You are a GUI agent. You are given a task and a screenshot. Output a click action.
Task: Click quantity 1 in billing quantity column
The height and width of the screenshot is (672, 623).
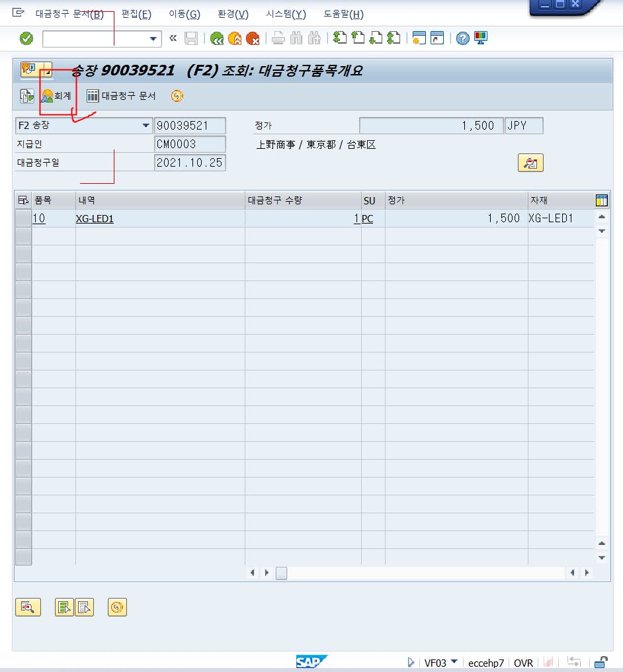click(356, 218)
